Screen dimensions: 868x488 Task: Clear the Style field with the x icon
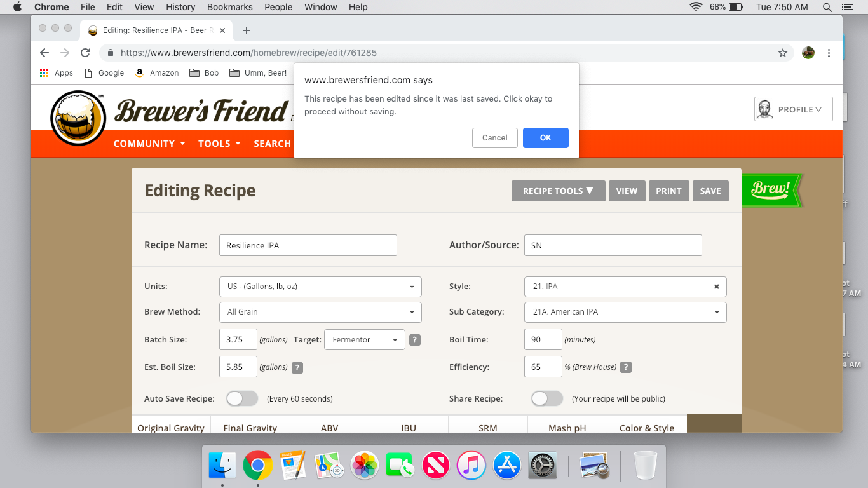click(x=716, y=287)
